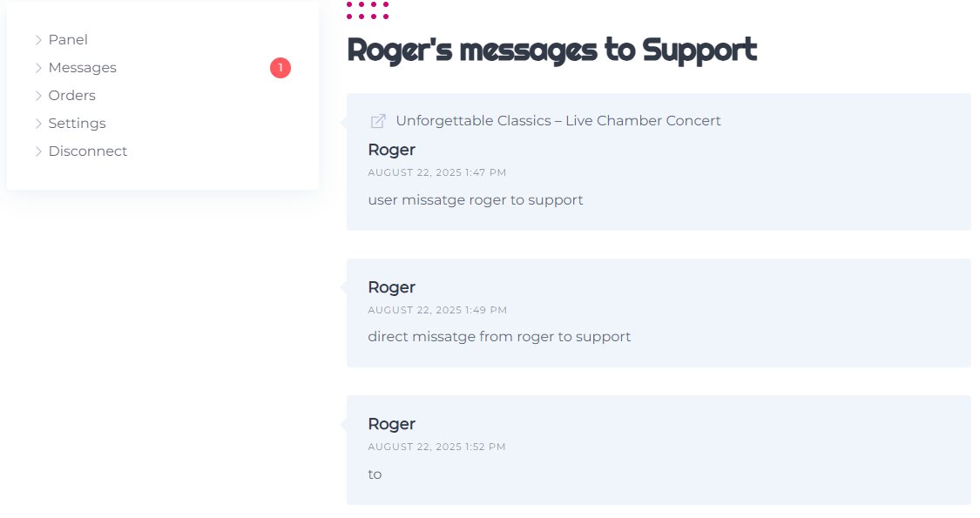Click the chevron arrow before Panel
Image resolution: width=980 pixels, height=518 pixels.
coord(38,40)
